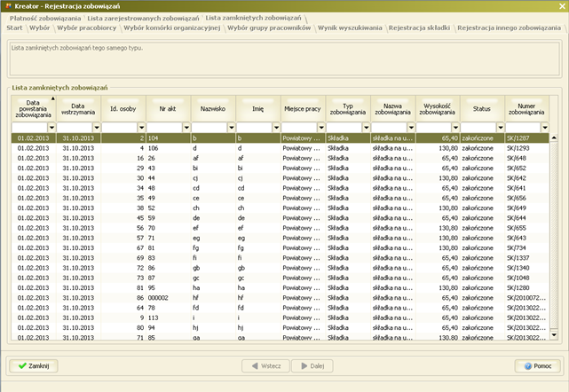Sort by Numer zobowiązania column header
The height and width of the screenshot is (392, 569).
pos(526,109)
